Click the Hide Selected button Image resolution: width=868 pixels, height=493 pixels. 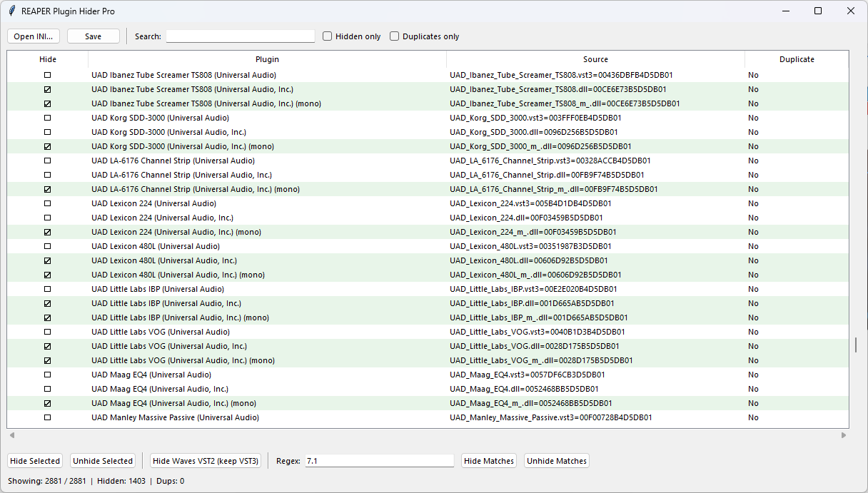(x=35, y=461)
